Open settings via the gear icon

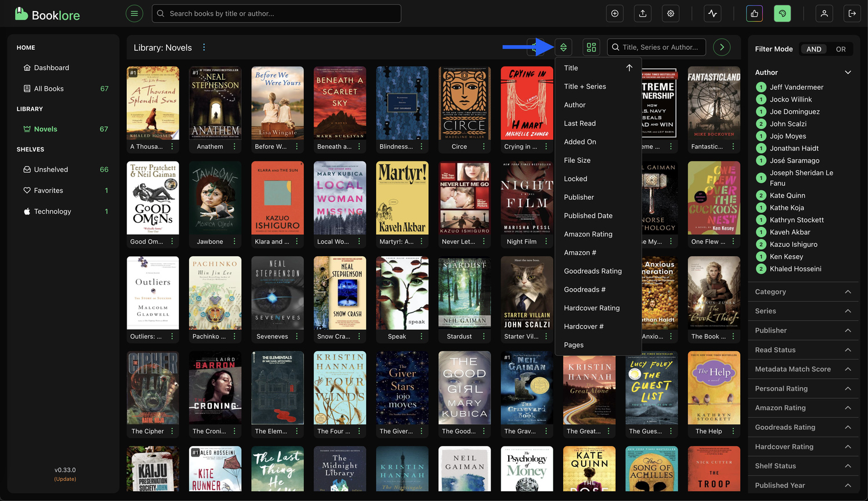(x=671, y=13)
